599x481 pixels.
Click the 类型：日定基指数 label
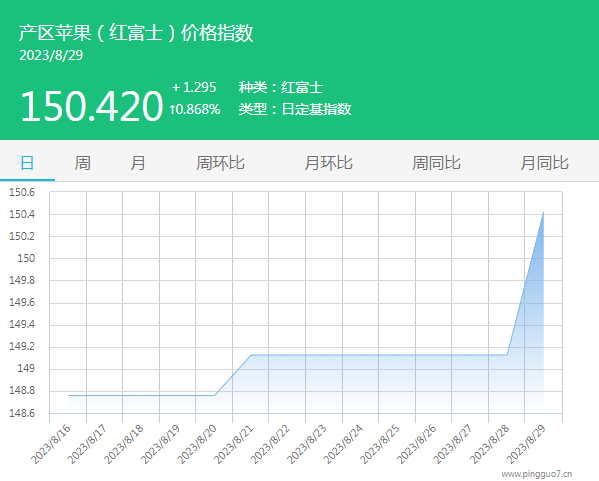coord(295,109)
